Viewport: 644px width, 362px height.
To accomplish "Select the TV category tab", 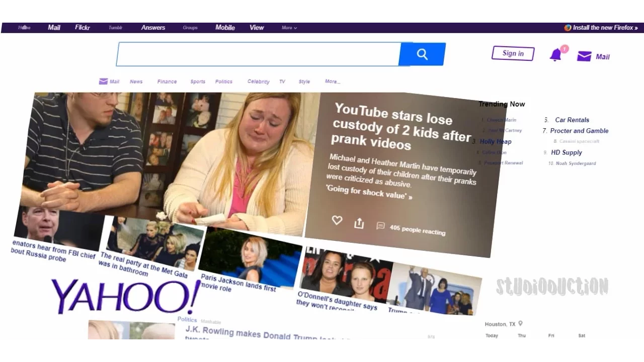I will point(282,81).
